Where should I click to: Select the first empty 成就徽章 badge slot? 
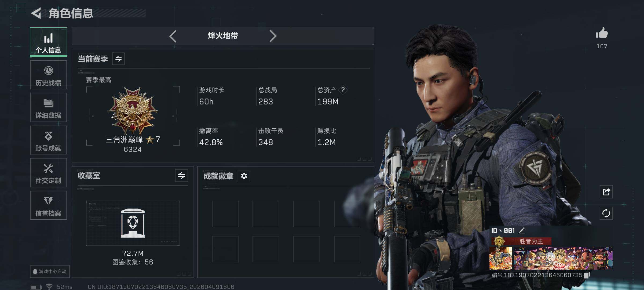[225, 214]
